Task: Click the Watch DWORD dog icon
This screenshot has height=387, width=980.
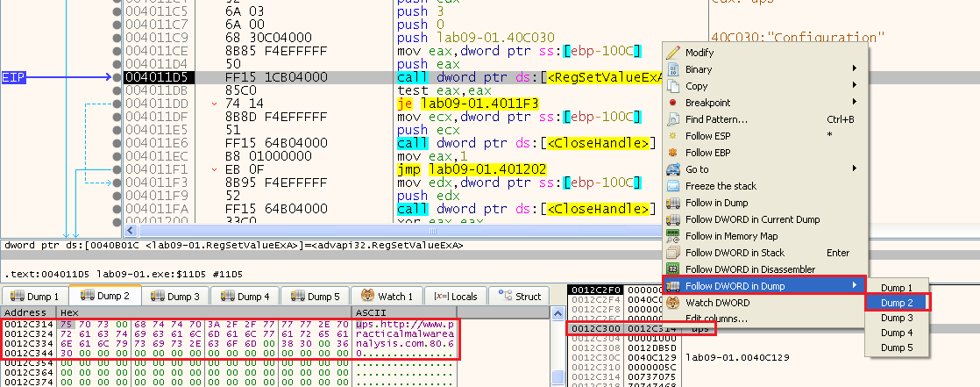Action: [x=673, y=303]
